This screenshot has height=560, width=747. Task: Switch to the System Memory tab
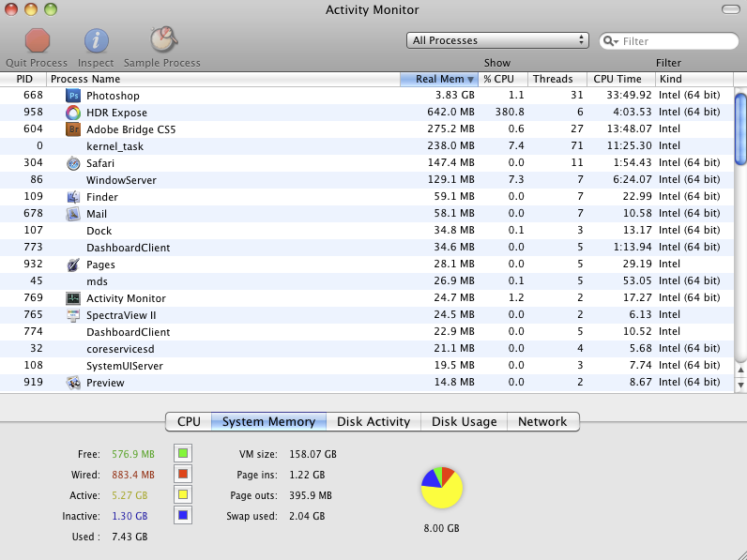point(268,422)
